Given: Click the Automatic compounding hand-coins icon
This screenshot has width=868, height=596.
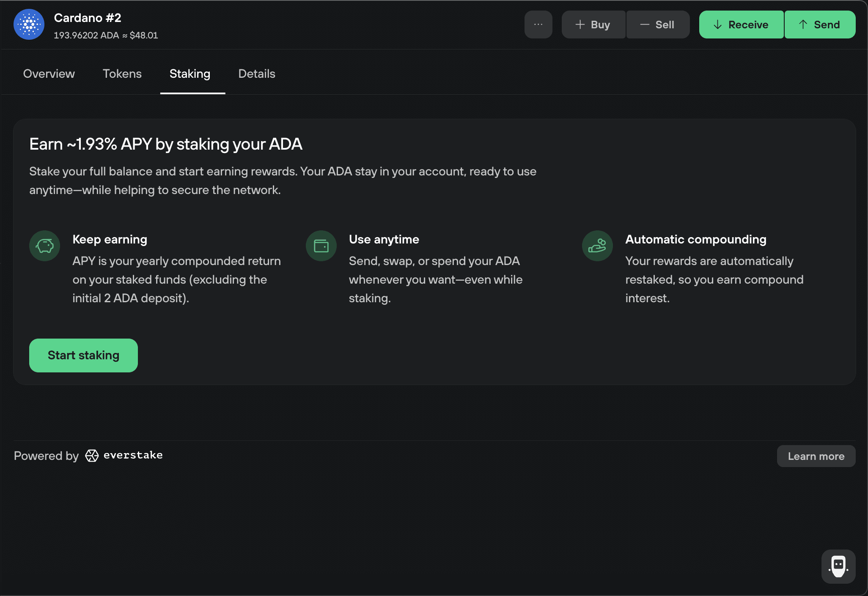Looking at the screenshot, I should pyautogui.click(x=597, y=246).
